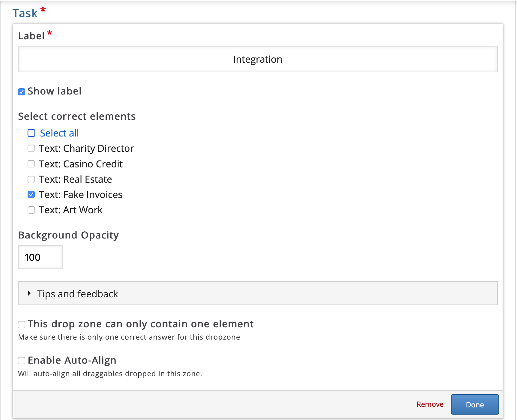Click the Background Opacity value field

[40, 257]
